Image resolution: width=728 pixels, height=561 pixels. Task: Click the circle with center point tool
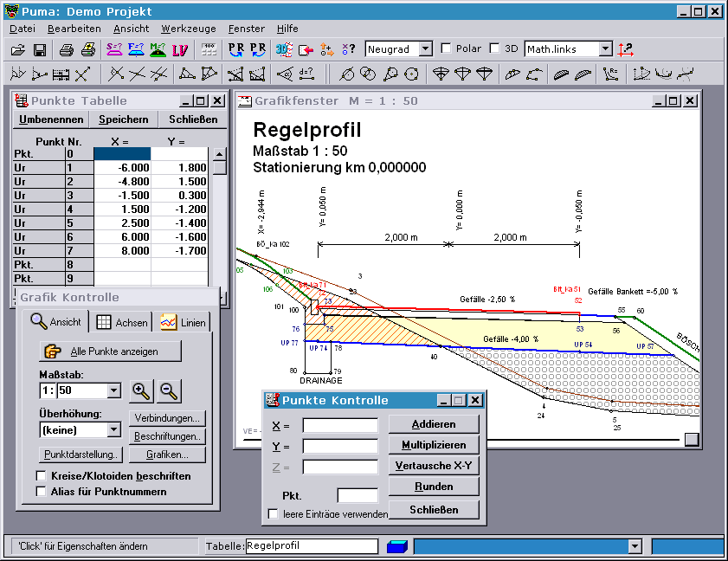click(411, 74)
